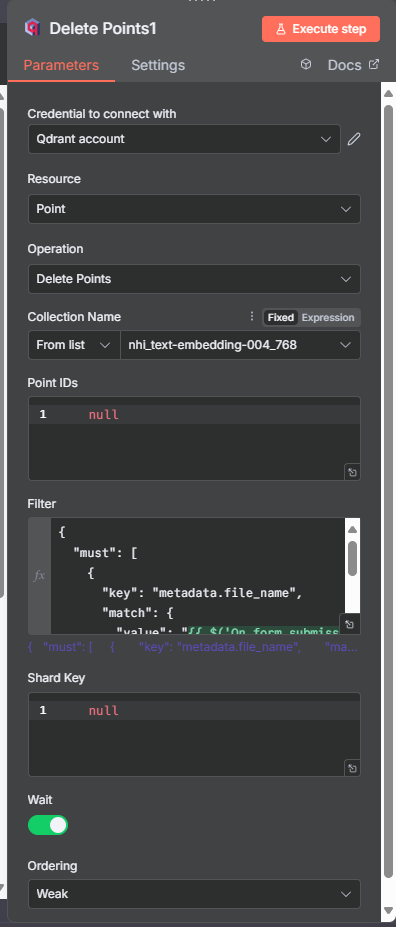Click the Credential to connect with label
Image resolution: width=396 pixels, height=927 pixels.
(102, 114)
